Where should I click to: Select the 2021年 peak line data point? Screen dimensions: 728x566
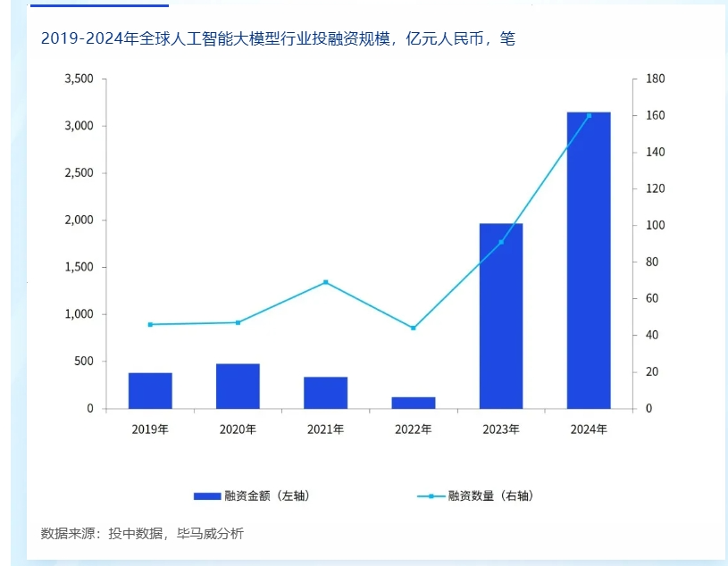click(x=325, y=282)
